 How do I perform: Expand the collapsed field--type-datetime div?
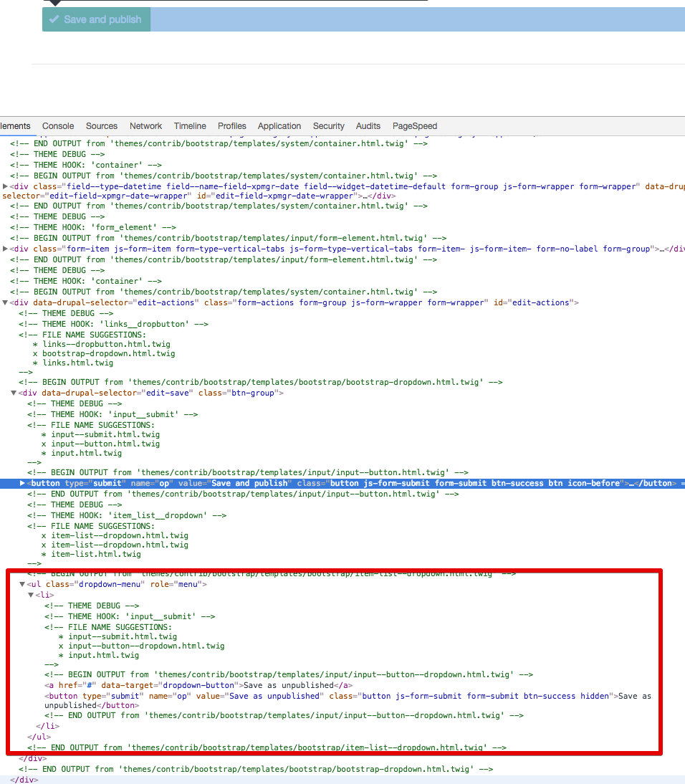[5, 186]
